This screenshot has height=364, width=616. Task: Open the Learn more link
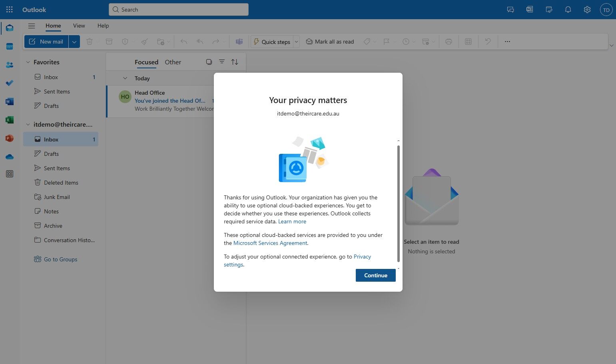pyautogui.click(x=292, y=221)
